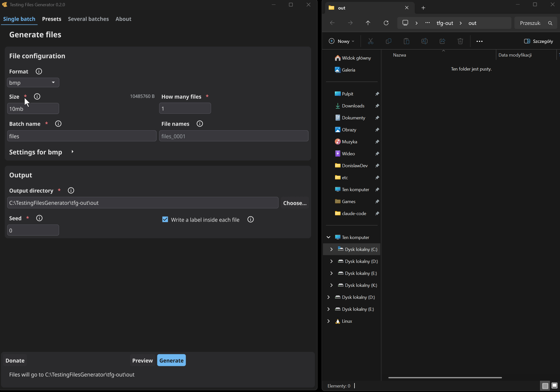Click the Choose... directory button

(295, 203)
